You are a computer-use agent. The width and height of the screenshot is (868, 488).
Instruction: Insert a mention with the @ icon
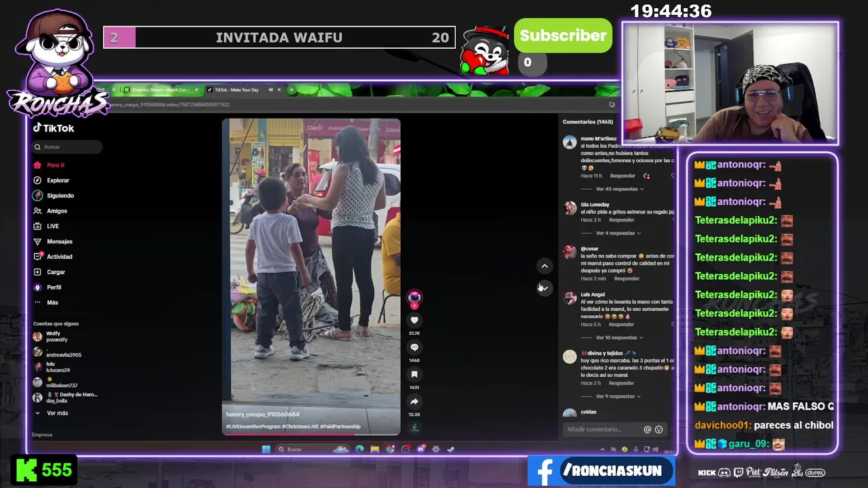click(647, 429)
